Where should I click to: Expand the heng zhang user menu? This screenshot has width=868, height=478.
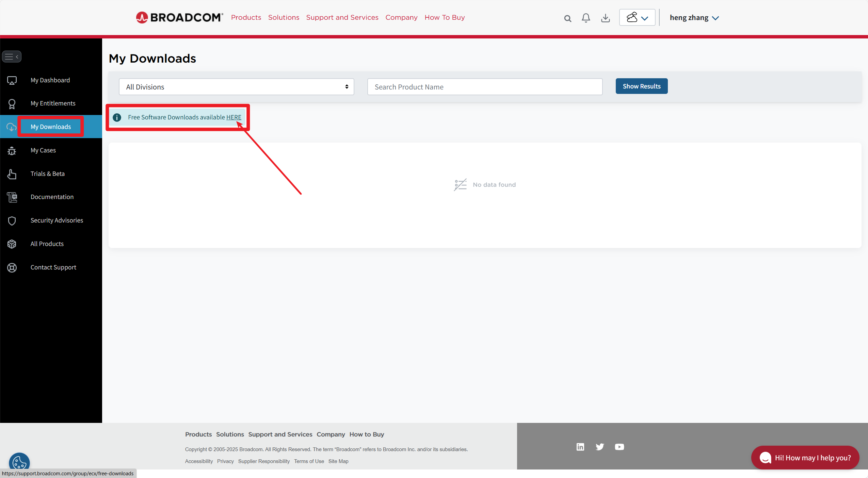coord(694,18)
